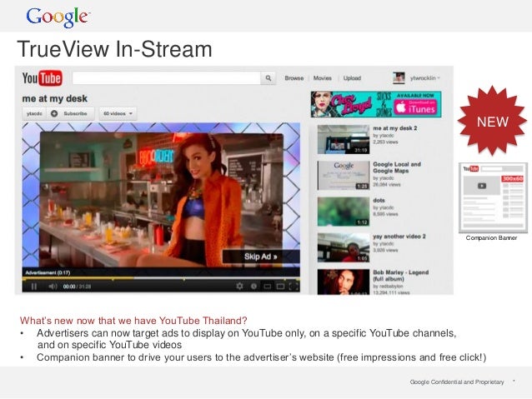This screenshot has height=399, width=532.
Task: Click the 'Google Local and Google Maps' title
Action: point(397,167)
